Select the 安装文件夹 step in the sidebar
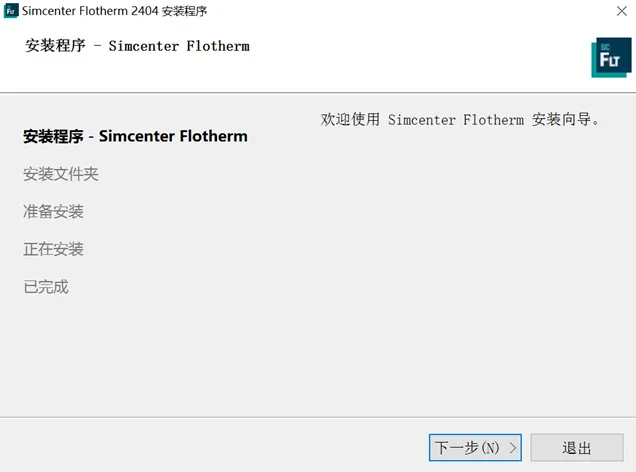636x472 pixels. pyautogui.click(x=61, y=174)
